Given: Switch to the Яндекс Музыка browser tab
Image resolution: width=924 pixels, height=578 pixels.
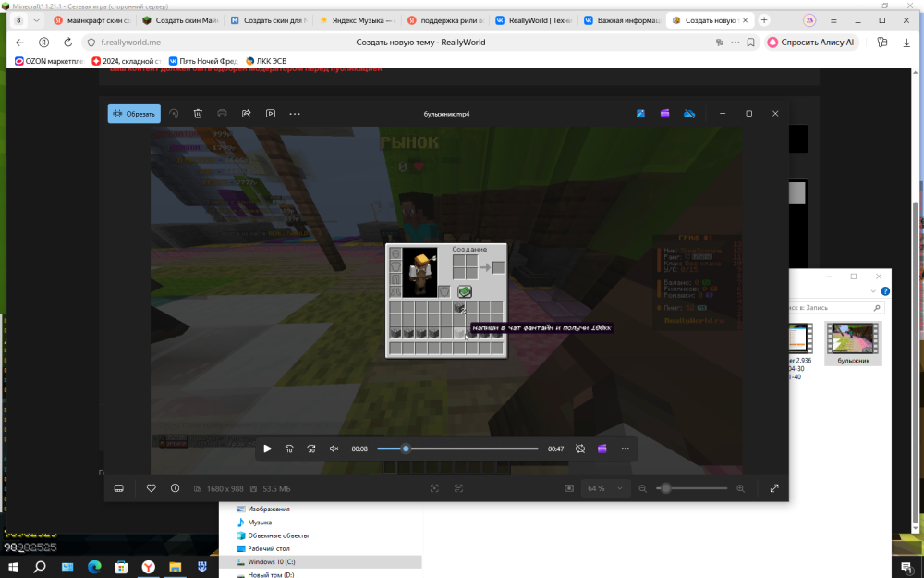Looking at the screenshot, I should 357,20.
